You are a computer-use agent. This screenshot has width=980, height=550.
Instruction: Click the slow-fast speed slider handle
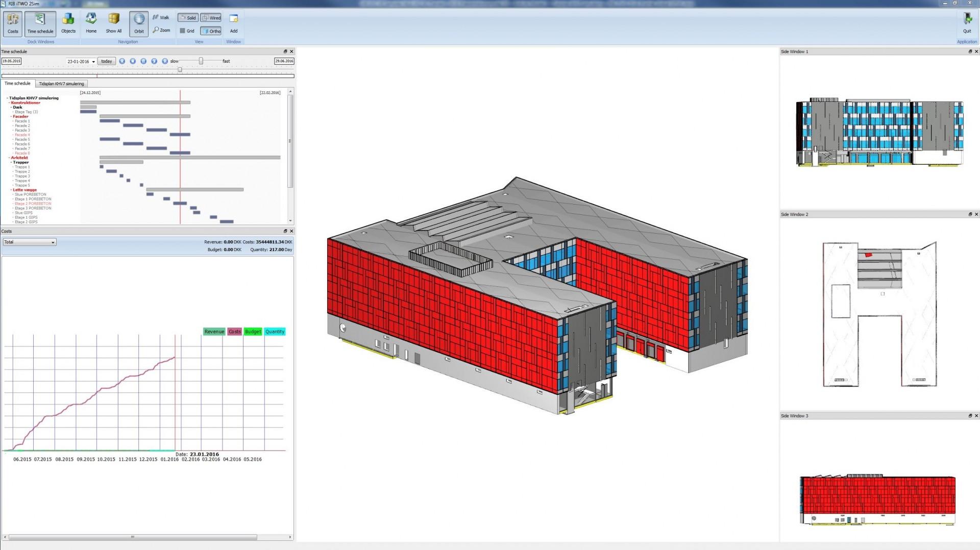tap(201, 61)
